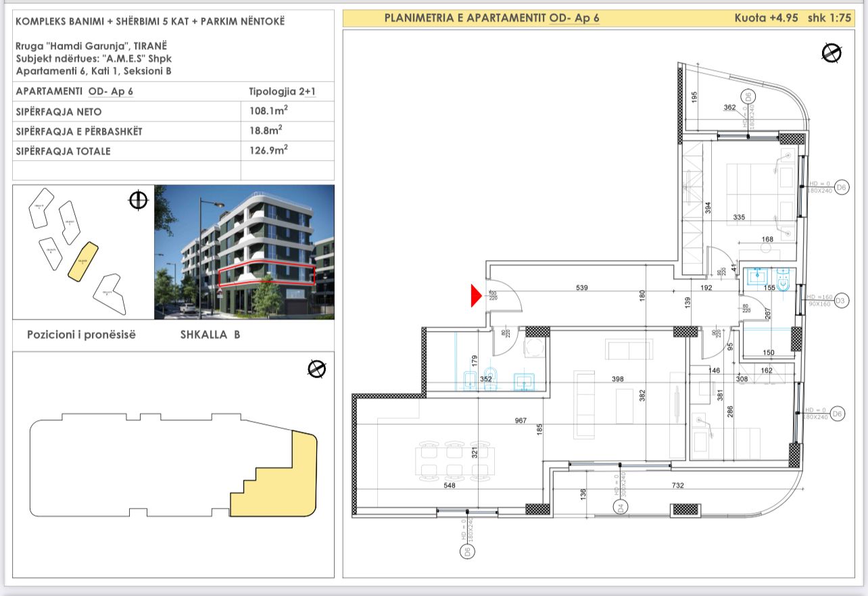Click the yellow highlighted building on the site map
This screenshot has height=596, width=868.
[x=84, y=262]
